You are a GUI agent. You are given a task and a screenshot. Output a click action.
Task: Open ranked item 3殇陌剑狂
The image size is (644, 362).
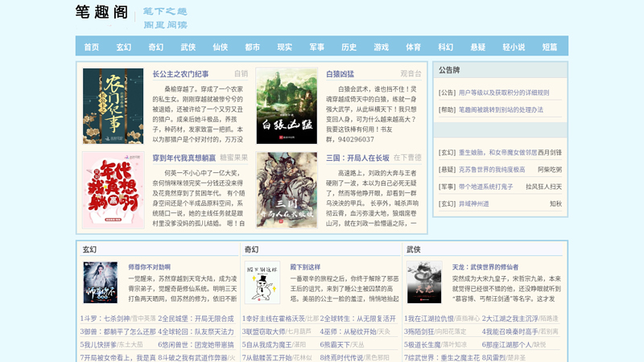pyautogui.click(x=419, y=331)
